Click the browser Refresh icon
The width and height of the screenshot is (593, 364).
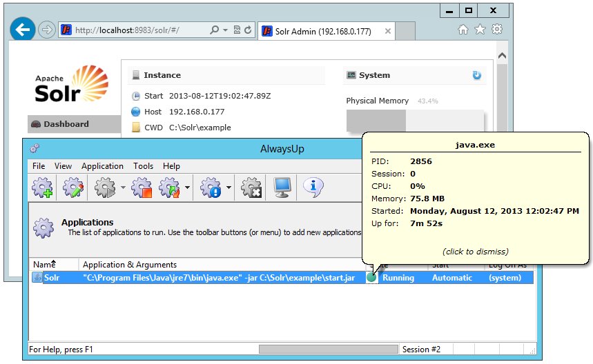click(x=248, y=30)
